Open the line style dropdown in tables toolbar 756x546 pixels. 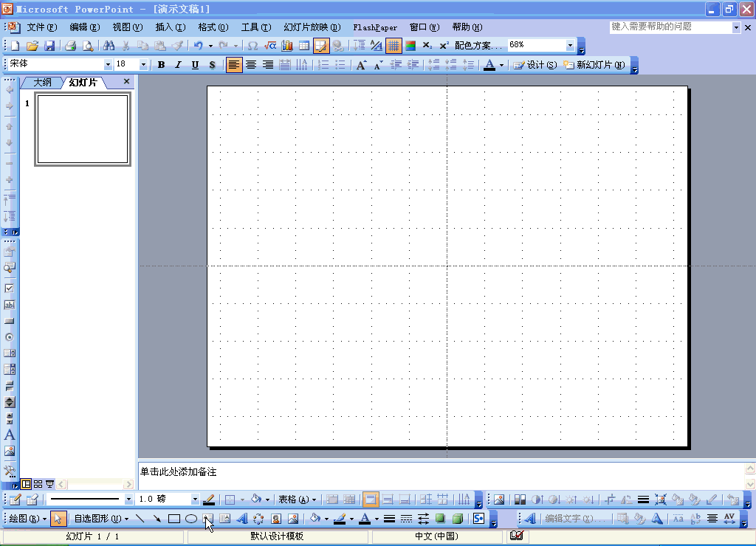[128, 500]
